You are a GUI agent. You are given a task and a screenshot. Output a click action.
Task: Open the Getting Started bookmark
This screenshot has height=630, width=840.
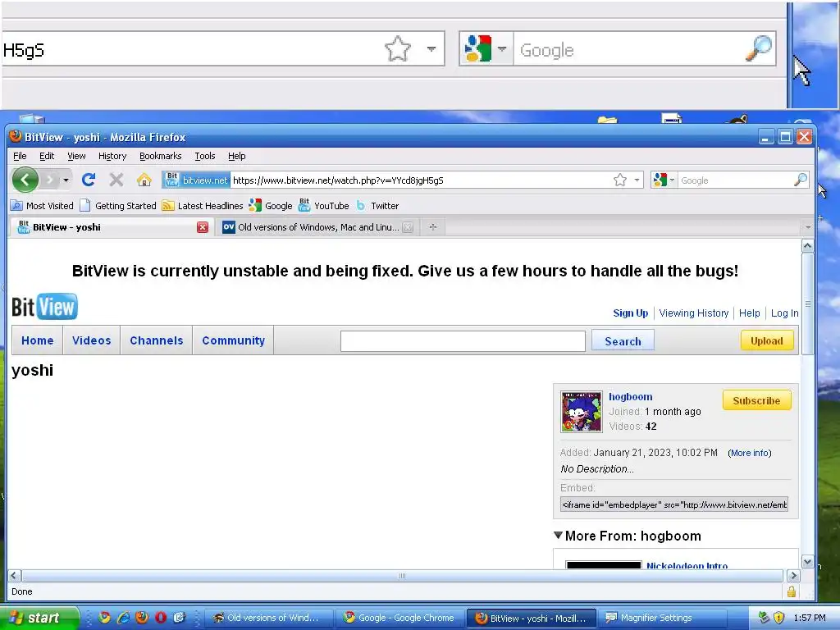coord(118,206)
